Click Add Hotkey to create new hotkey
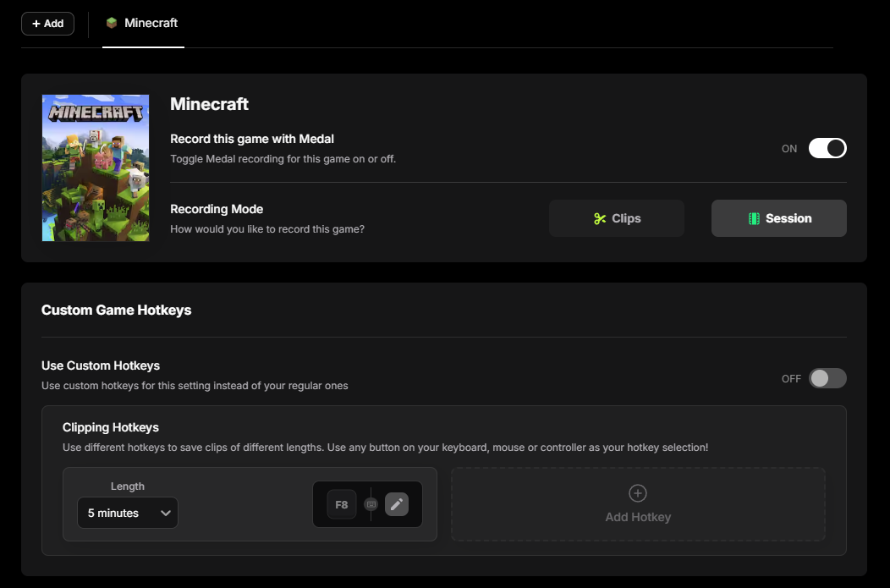 tap(638, 504)
